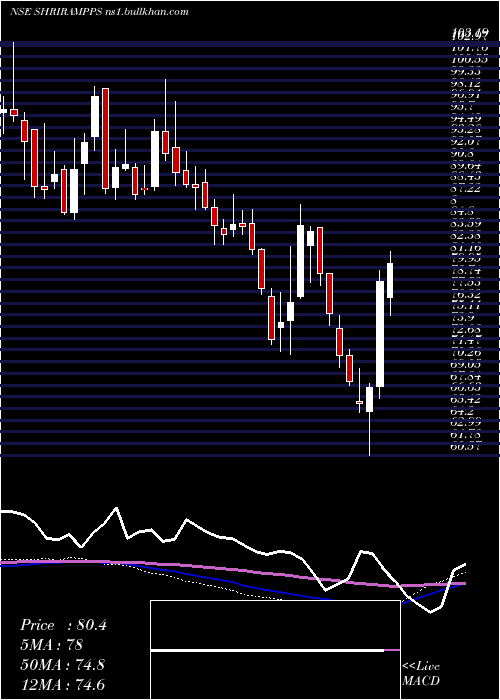Click the 65.42 price axis label
Screen dimensions: 500x700
(x=468, y=400)
